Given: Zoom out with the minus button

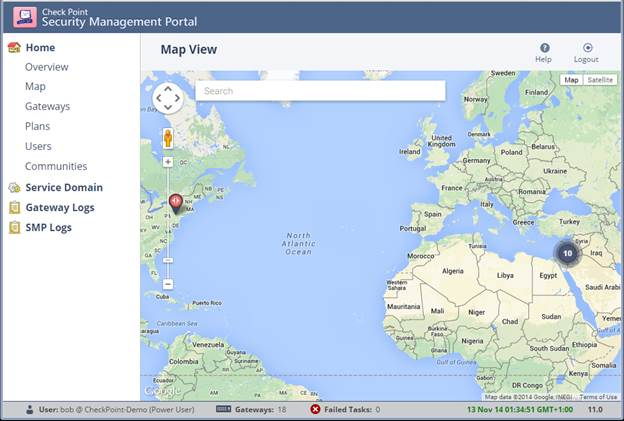Looking at the screenshot, I should [x=168, y=284].
